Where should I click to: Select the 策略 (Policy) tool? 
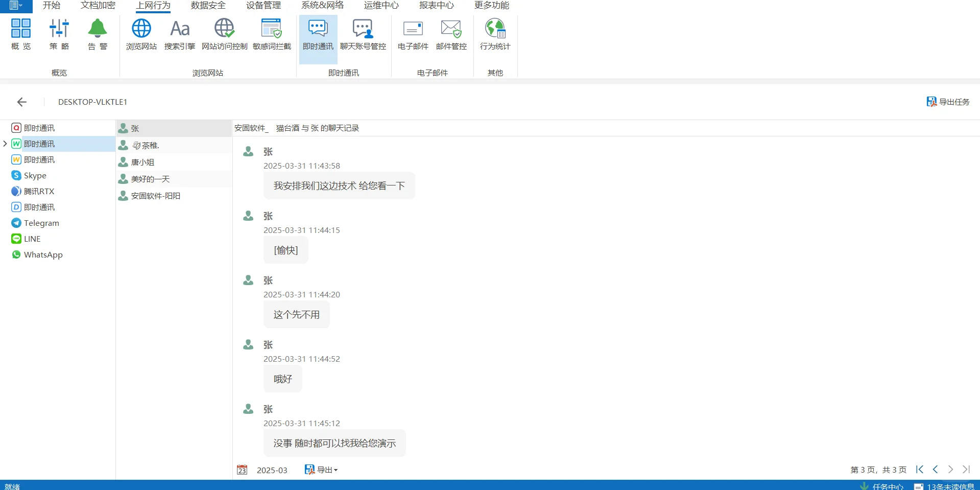[59, 33]
